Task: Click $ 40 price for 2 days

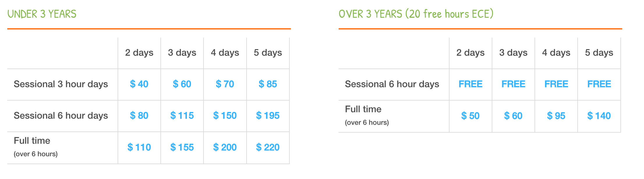Action: [139, 84]
